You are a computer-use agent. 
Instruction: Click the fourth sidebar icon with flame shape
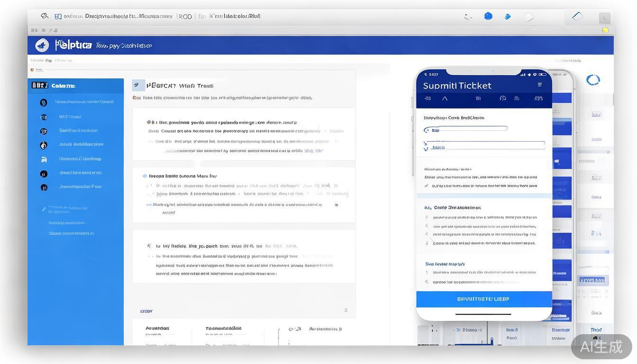[x=44, y=145]
